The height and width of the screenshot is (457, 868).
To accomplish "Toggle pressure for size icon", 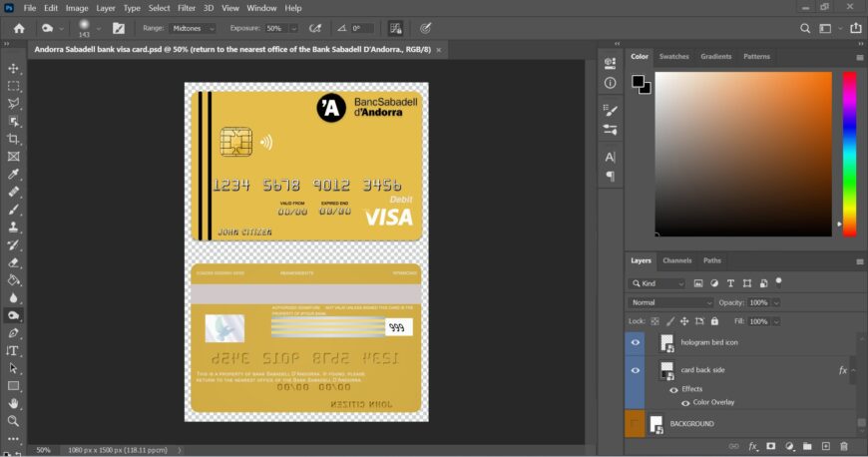I will (x=425, y=28).
